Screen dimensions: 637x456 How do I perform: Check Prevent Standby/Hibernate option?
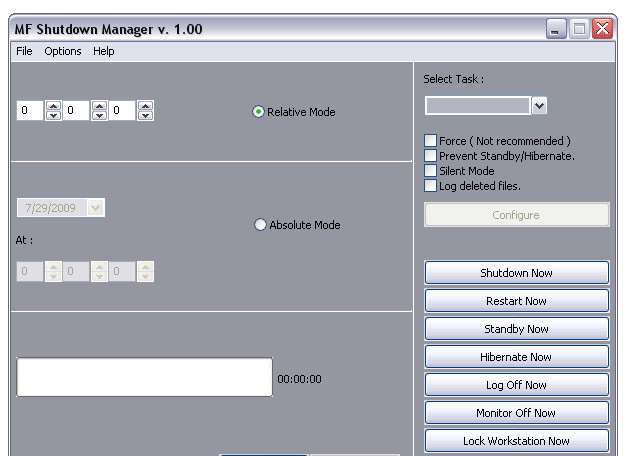coord(430,156)
